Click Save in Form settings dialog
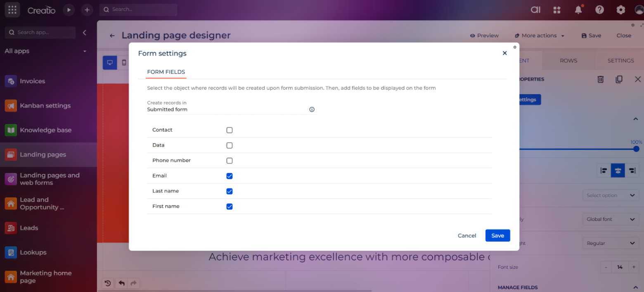 click(497, 235)
